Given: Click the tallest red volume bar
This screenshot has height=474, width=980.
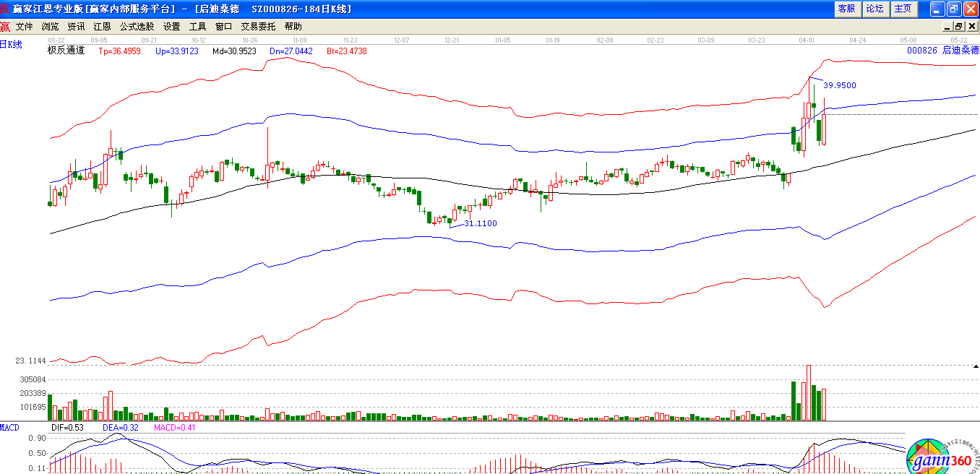Looking at the screenshot, I should pos(809,393).
